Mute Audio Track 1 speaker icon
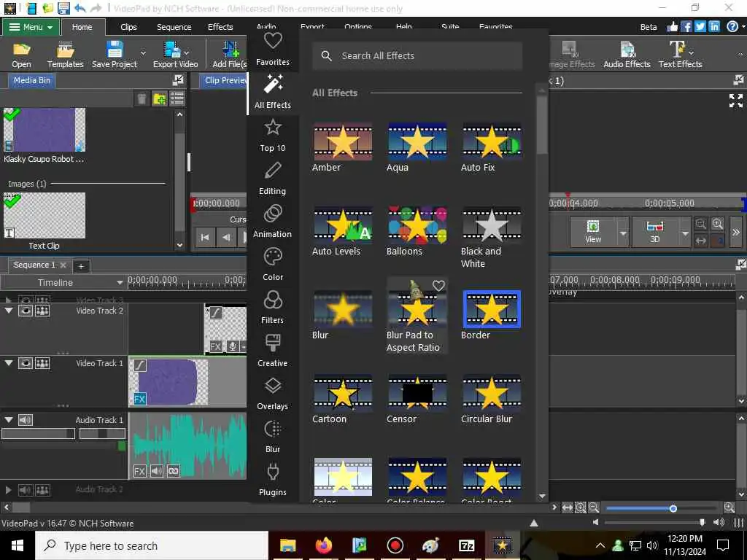 tap(26, 419)
